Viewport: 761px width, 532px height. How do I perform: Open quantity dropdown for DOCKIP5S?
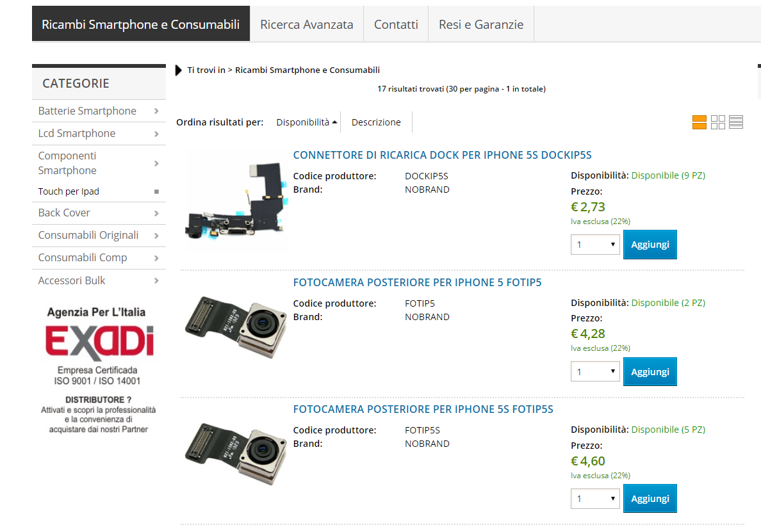[595, 245]
